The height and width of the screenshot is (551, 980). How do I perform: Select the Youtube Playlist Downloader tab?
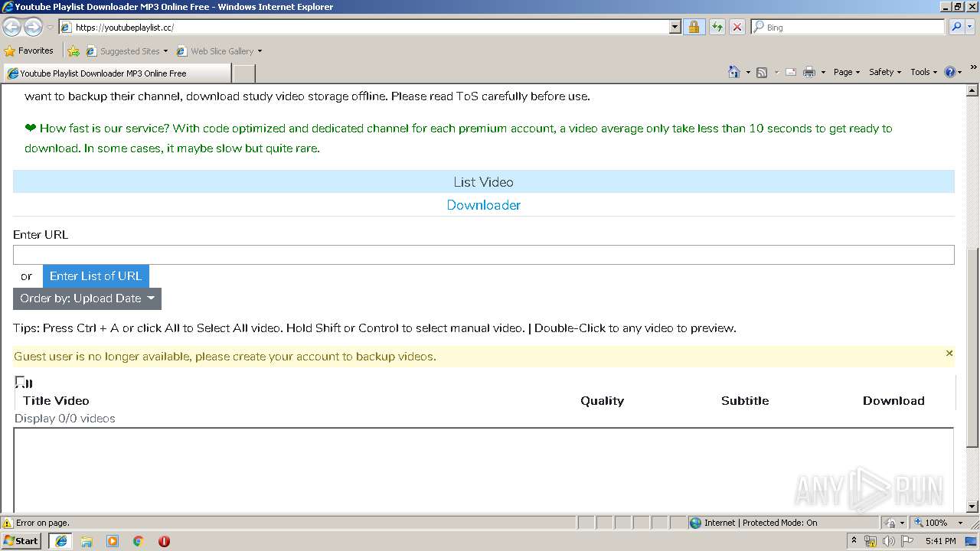click(117, 73)
